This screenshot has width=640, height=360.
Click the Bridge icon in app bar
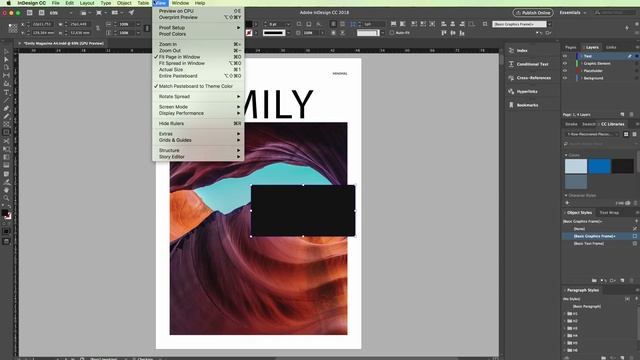(x=29, y=13)
